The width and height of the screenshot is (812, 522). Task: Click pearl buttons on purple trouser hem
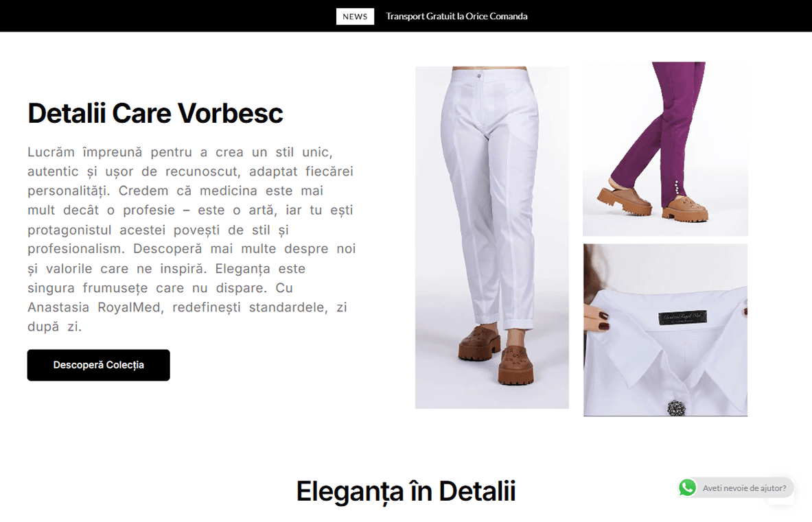coord(676,189)
